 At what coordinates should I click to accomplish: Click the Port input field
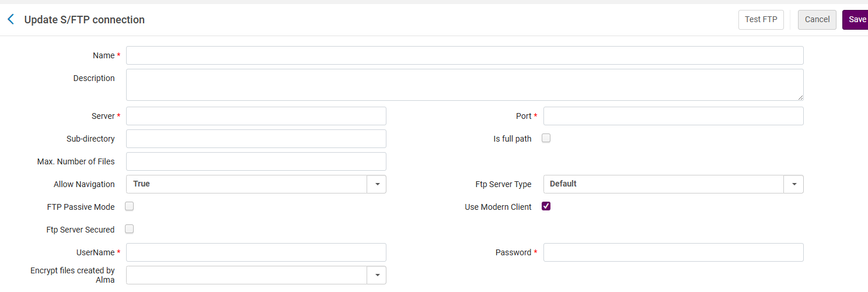click(674, 116)
